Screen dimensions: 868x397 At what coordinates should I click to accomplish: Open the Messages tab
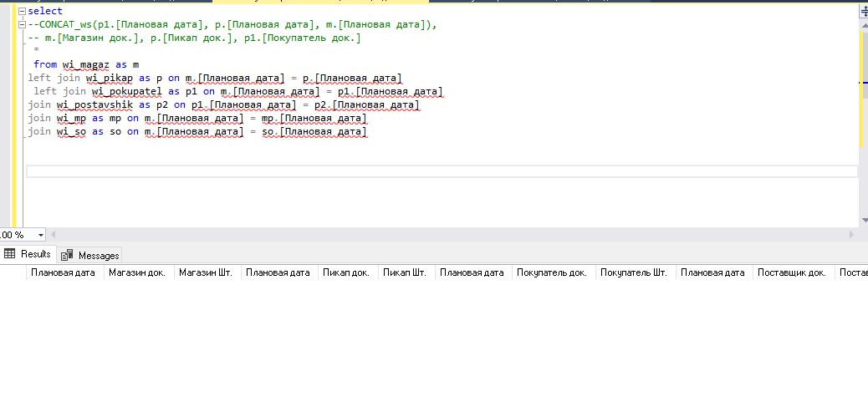click(99, 255)
